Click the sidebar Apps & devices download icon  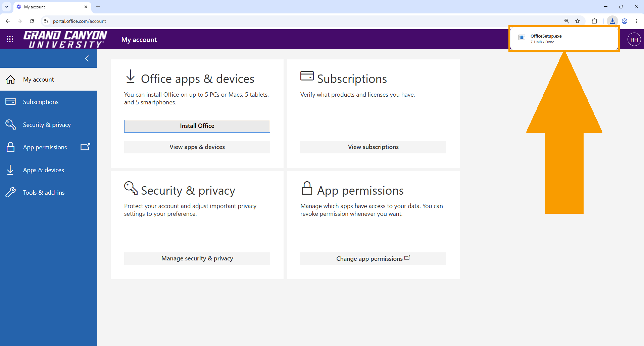pos(10,170)
